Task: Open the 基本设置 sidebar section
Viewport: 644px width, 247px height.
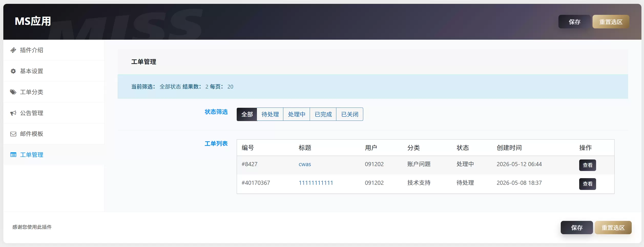Action: click(x=54, y=71)
